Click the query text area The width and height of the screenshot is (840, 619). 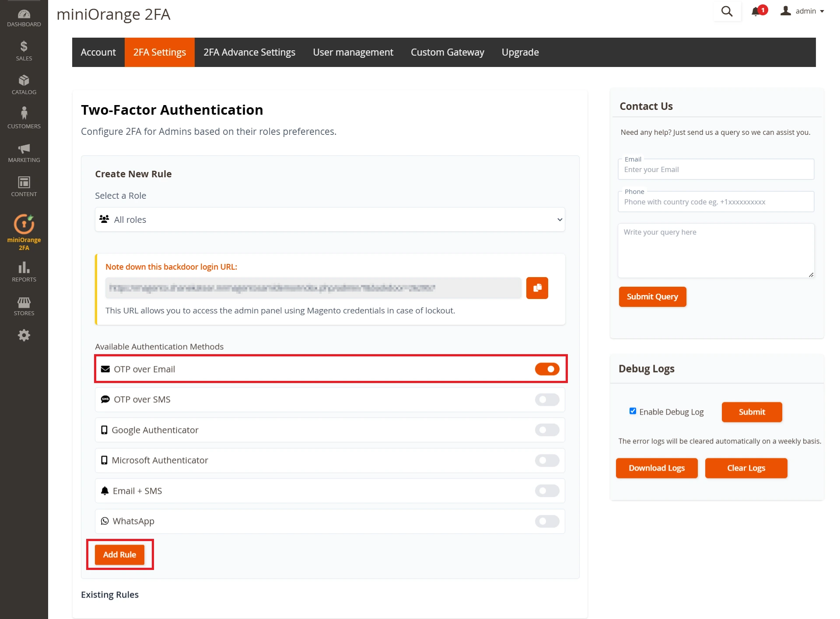pos(716,250)
